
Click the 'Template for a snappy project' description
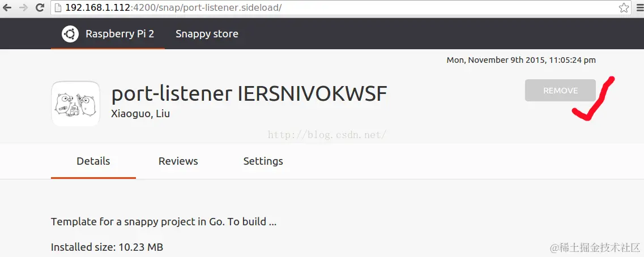[164, 222]
